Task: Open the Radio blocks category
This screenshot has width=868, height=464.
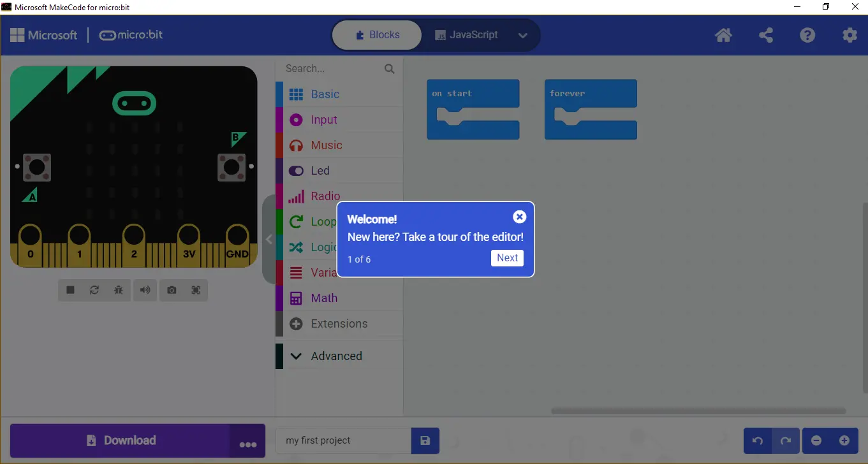Action: [x=339, y=196]
